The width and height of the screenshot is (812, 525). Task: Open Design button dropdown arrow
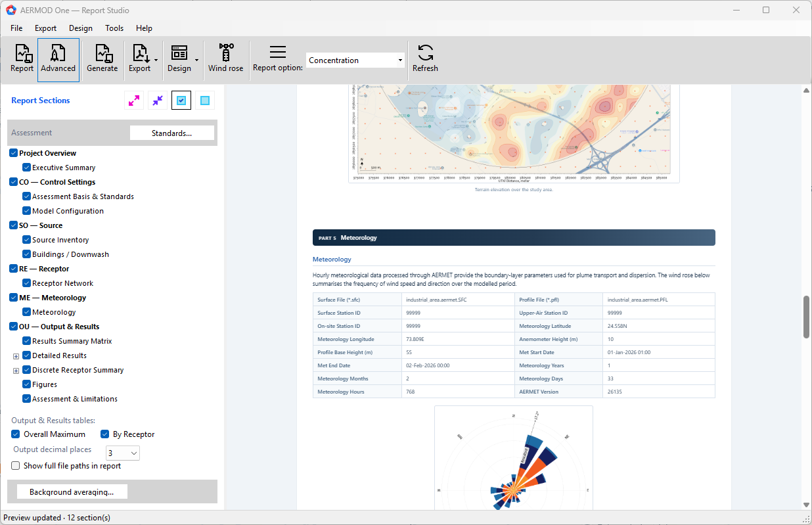pos(196,60)
